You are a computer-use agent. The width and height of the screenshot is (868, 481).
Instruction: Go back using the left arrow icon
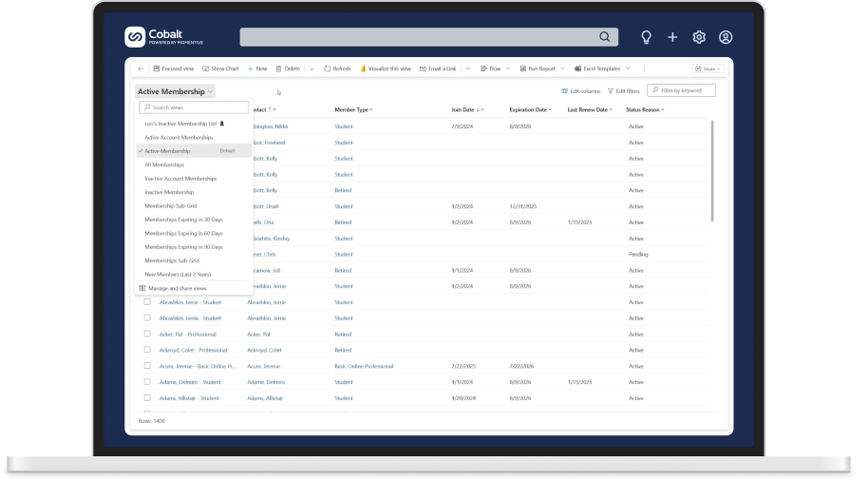coord(142,68)
